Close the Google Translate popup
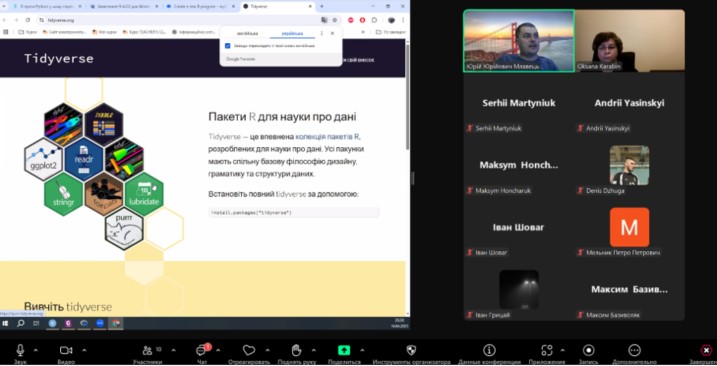 point(332,33)
